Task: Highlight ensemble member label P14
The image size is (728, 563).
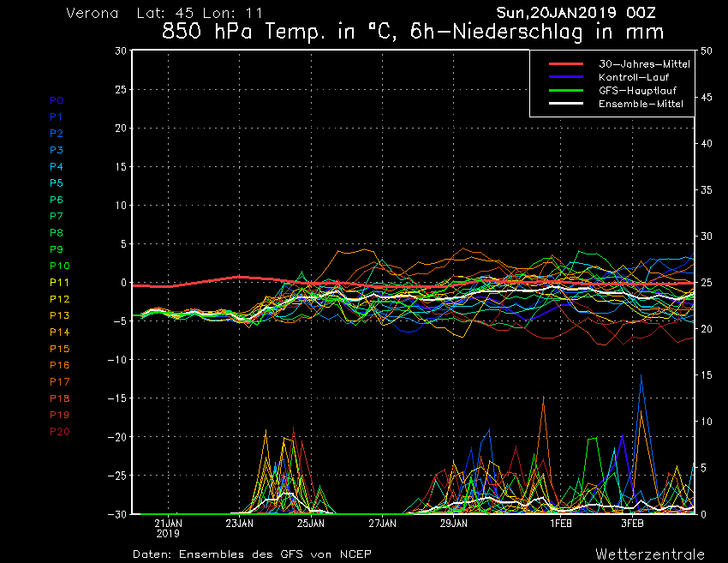Action: point(60,332)
